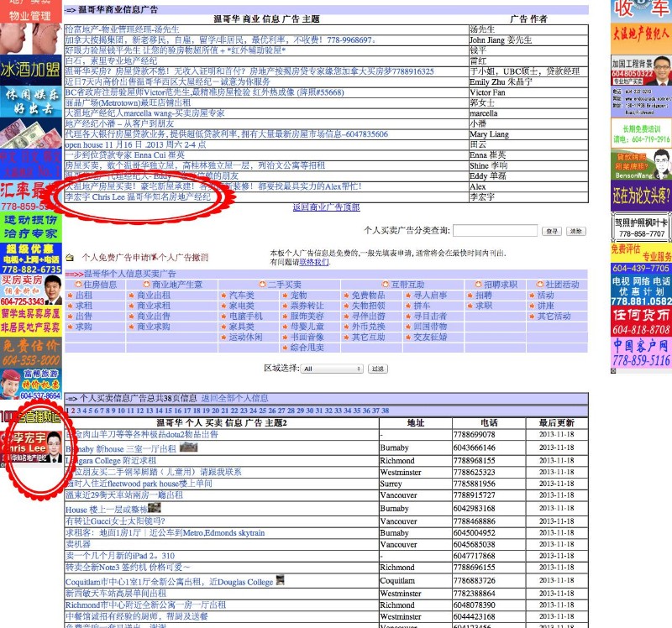The image size is (672, 628).
Task: Open the 返回商业广告顶部 link
Action: pyautogui.click(x=326, y=207)
